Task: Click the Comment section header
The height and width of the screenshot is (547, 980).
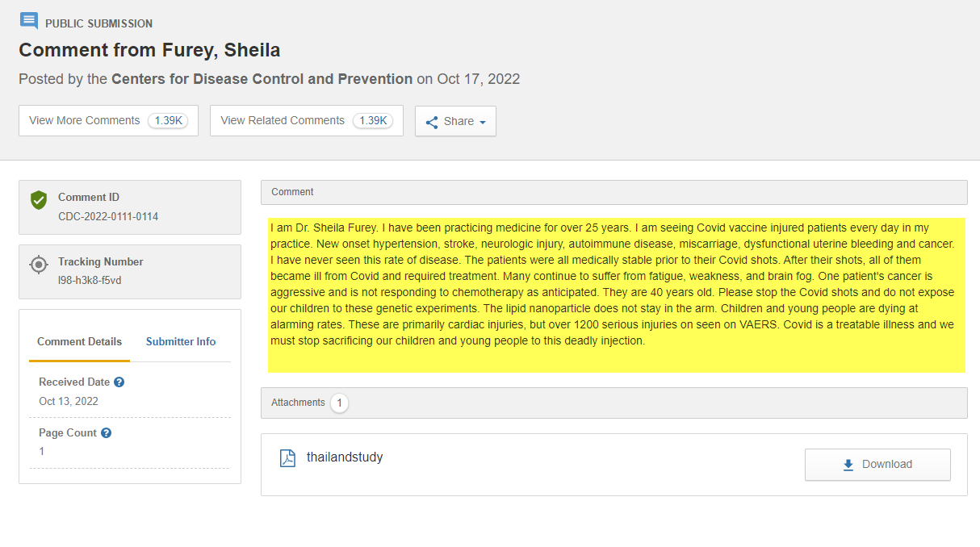Action: coord(614,192)
